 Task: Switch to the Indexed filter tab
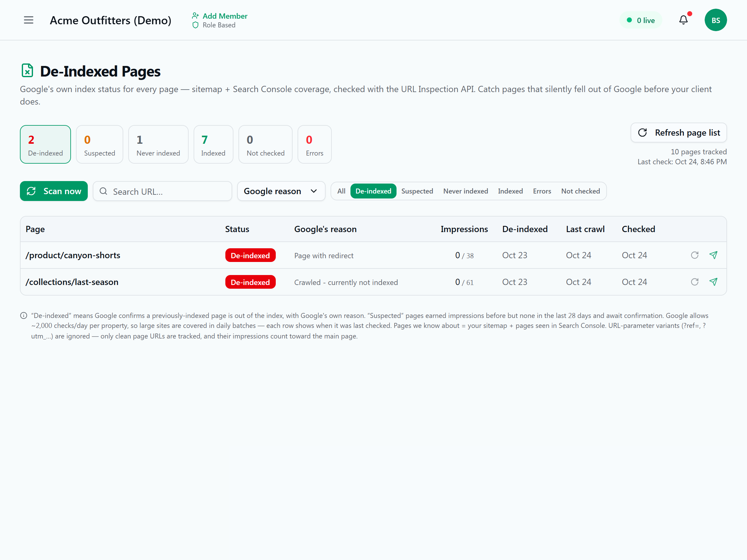coord(510,191)
